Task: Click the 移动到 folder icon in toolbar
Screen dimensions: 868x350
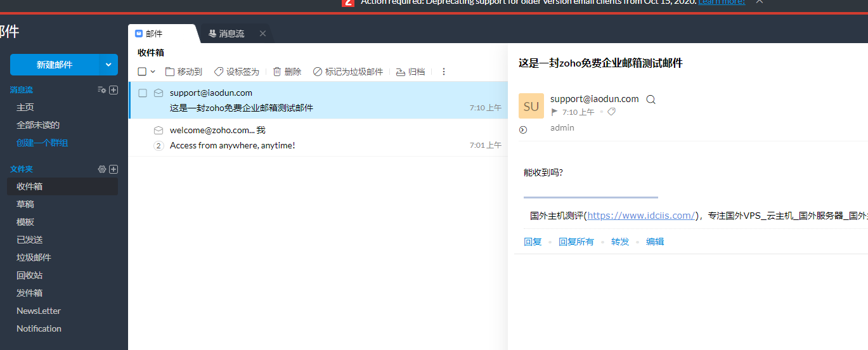Action: (170, 72)
